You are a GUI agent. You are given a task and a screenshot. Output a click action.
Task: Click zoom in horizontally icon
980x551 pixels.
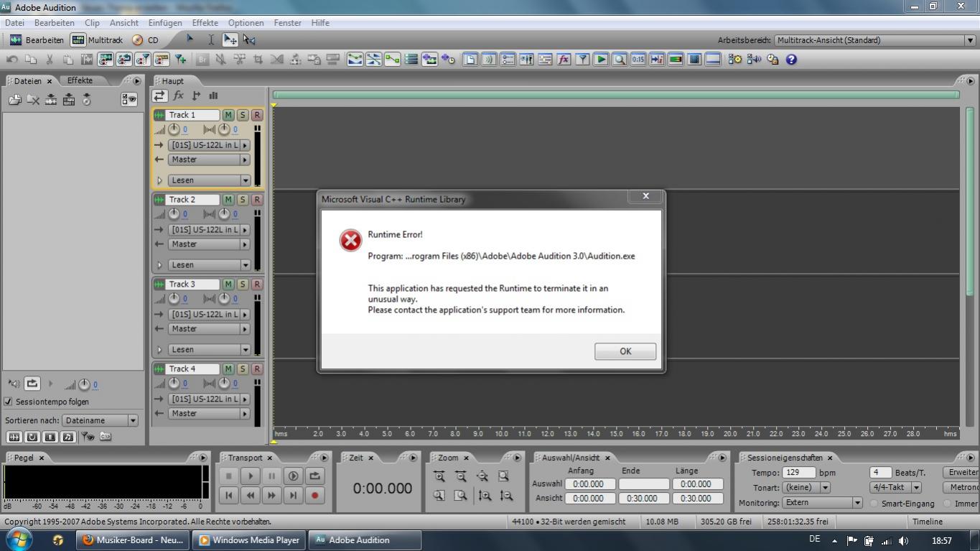[x=439, y=476]
